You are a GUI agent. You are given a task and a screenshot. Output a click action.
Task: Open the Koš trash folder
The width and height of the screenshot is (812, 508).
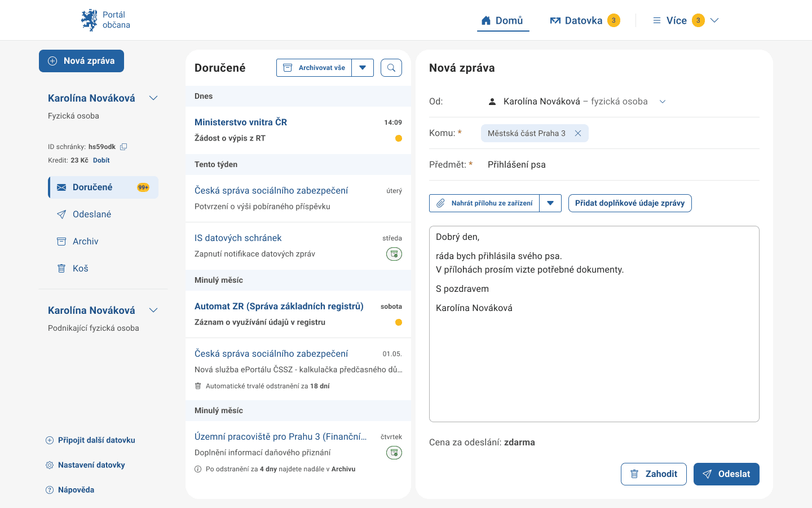[80, 269]
